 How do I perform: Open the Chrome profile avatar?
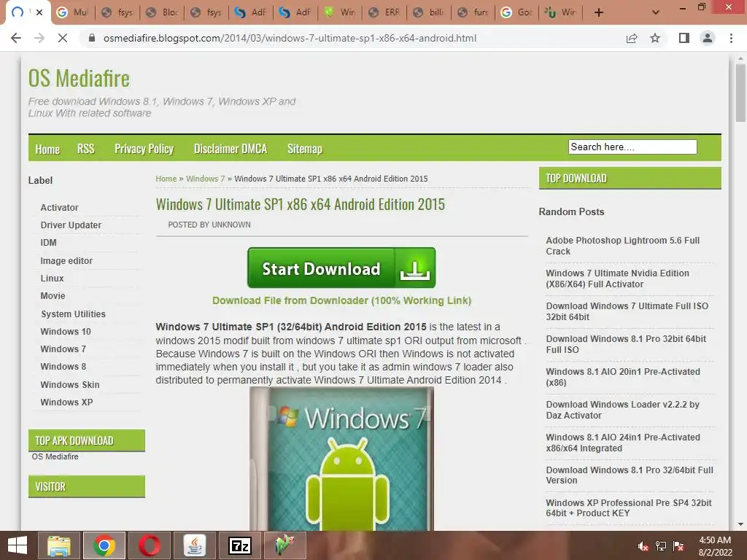coord(708,38)
